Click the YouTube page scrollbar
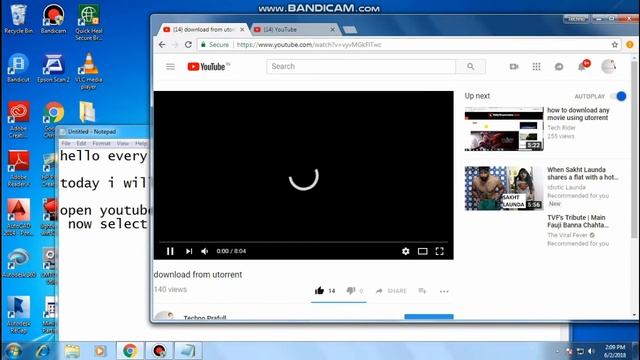This screenshot has height=360, width=640. pyautogui.click(x=634, y=149)
